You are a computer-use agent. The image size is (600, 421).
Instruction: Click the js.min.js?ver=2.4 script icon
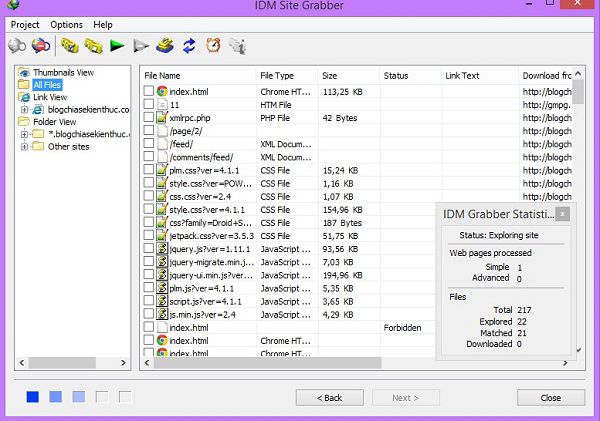coord(162,314)
